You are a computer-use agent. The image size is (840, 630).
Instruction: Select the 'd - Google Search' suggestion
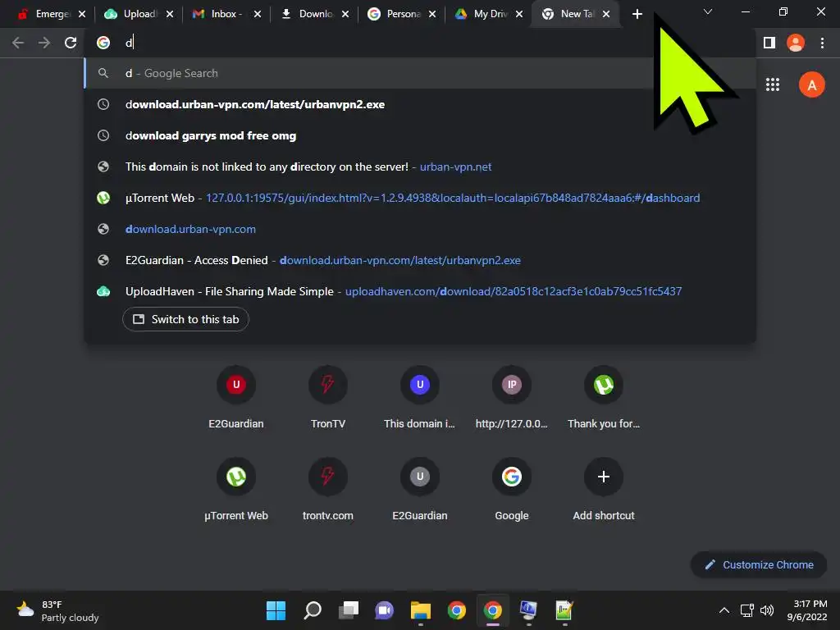[420, 73]
